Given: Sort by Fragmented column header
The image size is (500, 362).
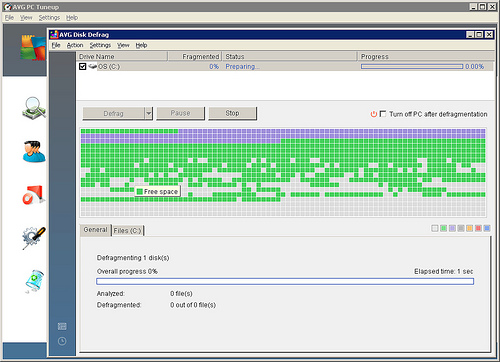Looking at the screenshot, I should point(195,56).
